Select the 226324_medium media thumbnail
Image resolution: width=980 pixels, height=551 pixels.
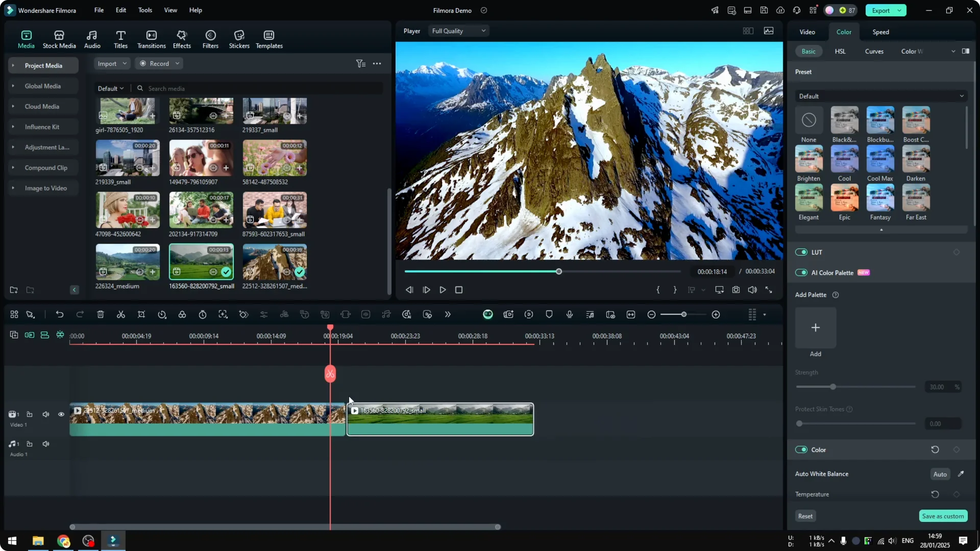point(128,262)
